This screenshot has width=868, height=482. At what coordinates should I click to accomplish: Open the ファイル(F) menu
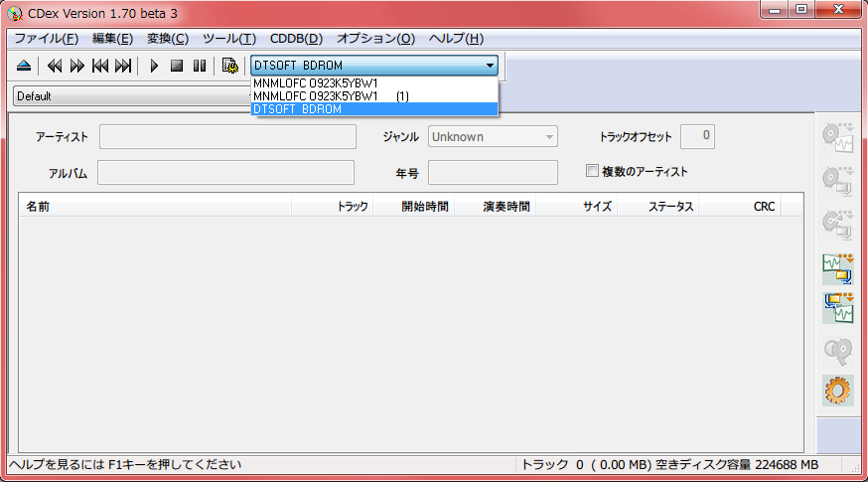tap(46, 39)
